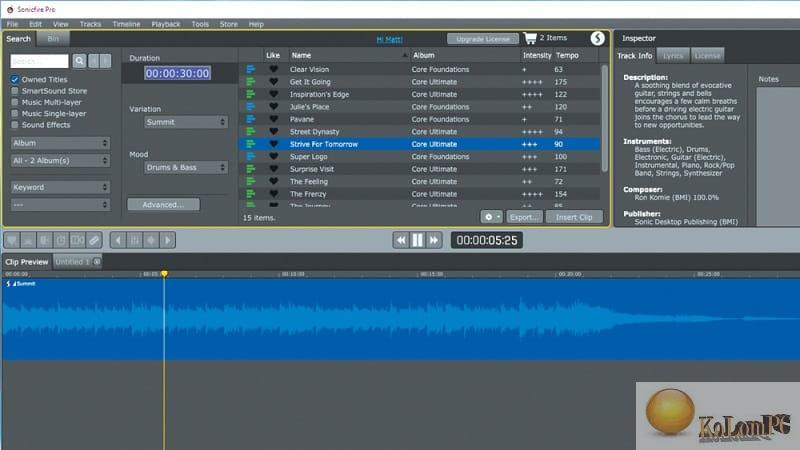Enable the Music Single-layer checkbox
Screen dimensions: 800x450
coord(15,113)
